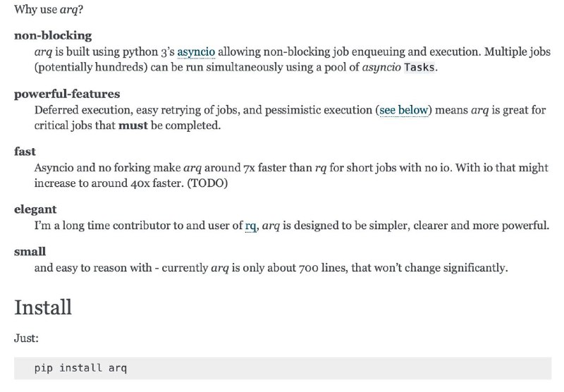The image size is (564, 392).
Task: Click the 'small' term heading
Action: (x=30, y=252)
